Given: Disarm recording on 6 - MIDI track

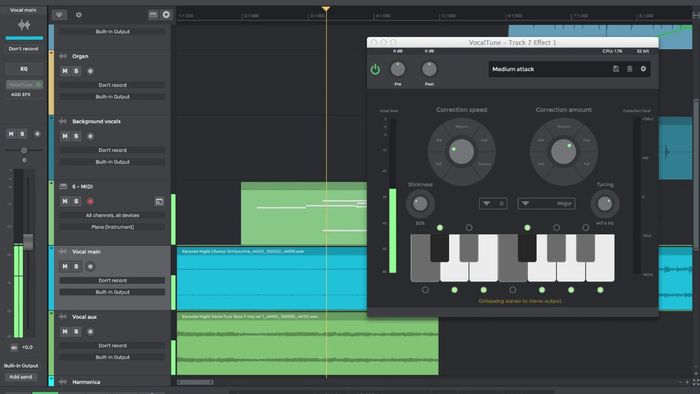Looking at the screenshot, I should point(90,201).
